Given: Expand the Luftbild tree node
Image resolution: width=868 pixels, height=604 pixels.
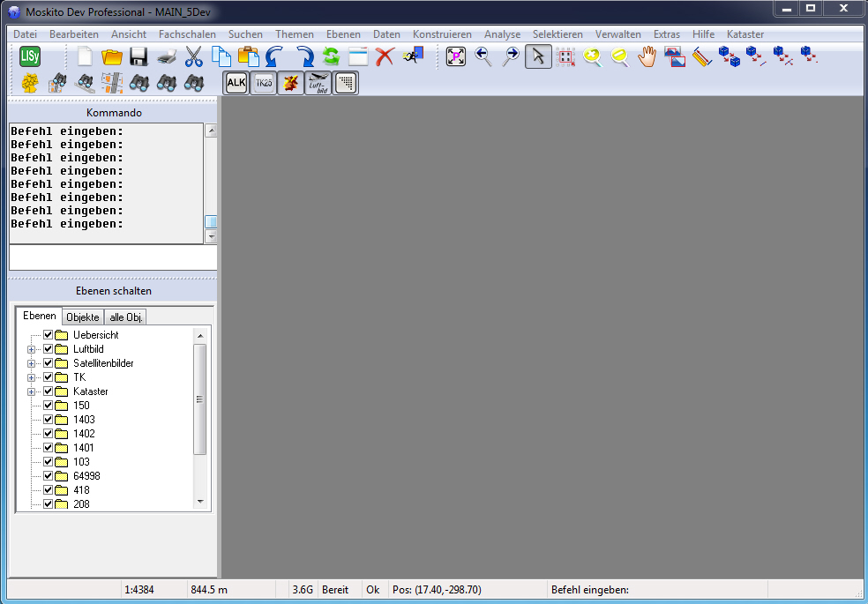Looking at the screenshot, I should tap(31, 349).
